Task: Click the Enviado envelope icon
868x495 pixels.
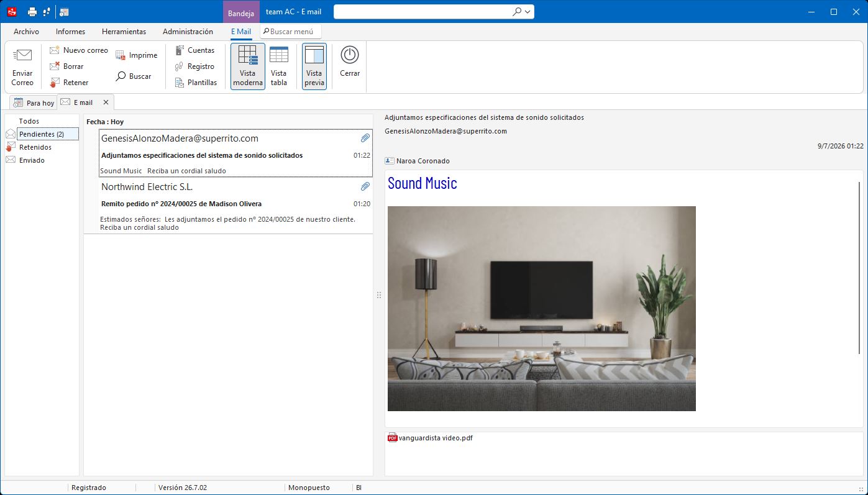Action: tap(11, 160)
